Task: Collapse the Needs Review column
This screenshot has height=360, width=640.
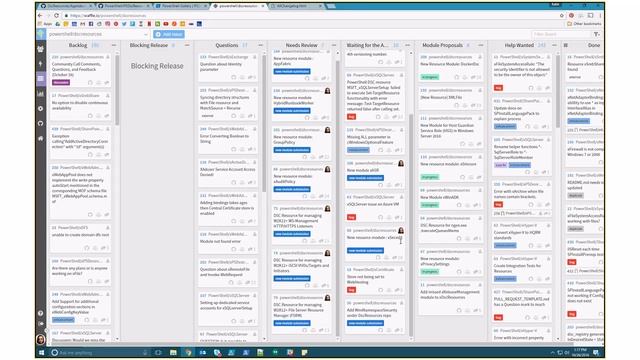Action: (x=334, y=45)
